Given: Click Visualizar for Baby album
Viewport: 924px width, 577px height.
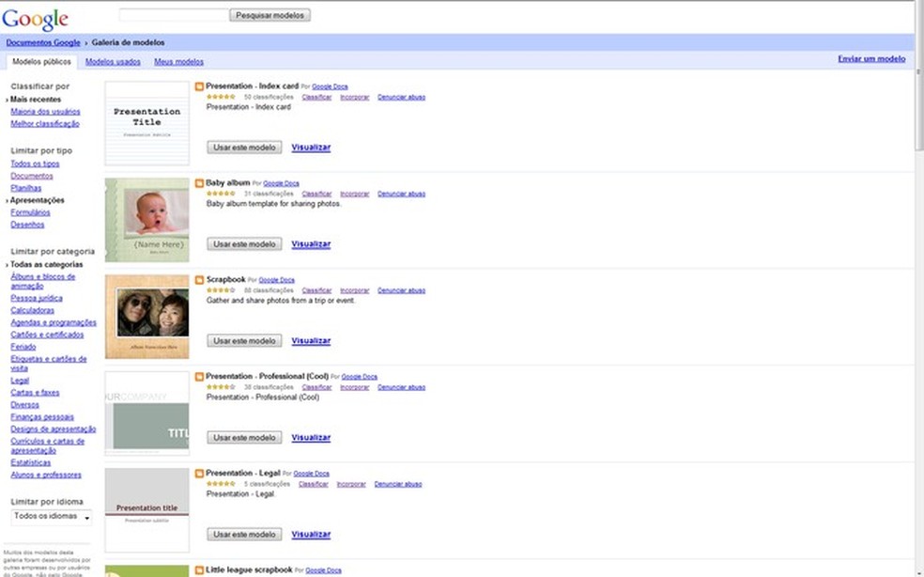Looking at the screenshot, I should [311, 244].
